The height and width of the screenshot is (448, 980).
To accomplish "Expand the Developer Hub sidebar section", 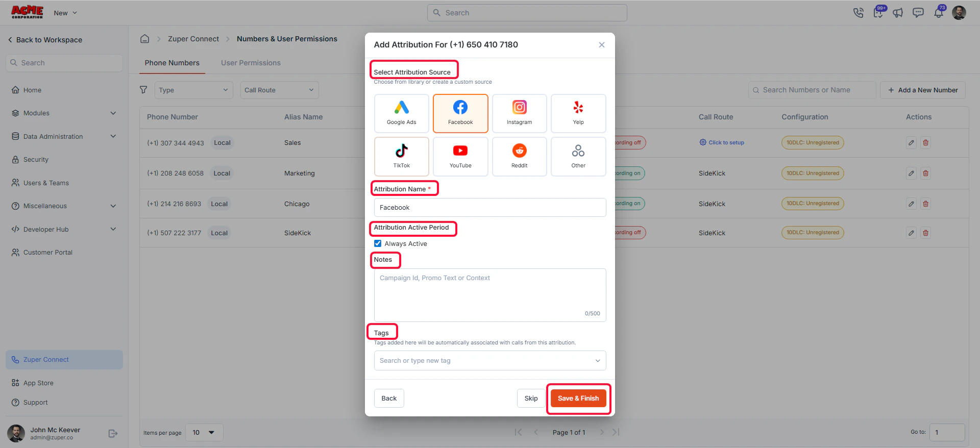I will point(64,230).
